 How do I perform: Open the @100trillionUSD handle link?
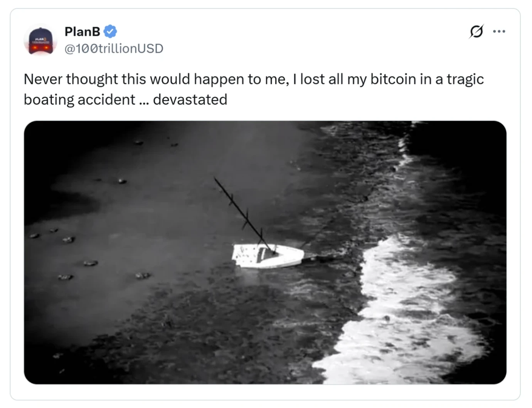point(114,49)
